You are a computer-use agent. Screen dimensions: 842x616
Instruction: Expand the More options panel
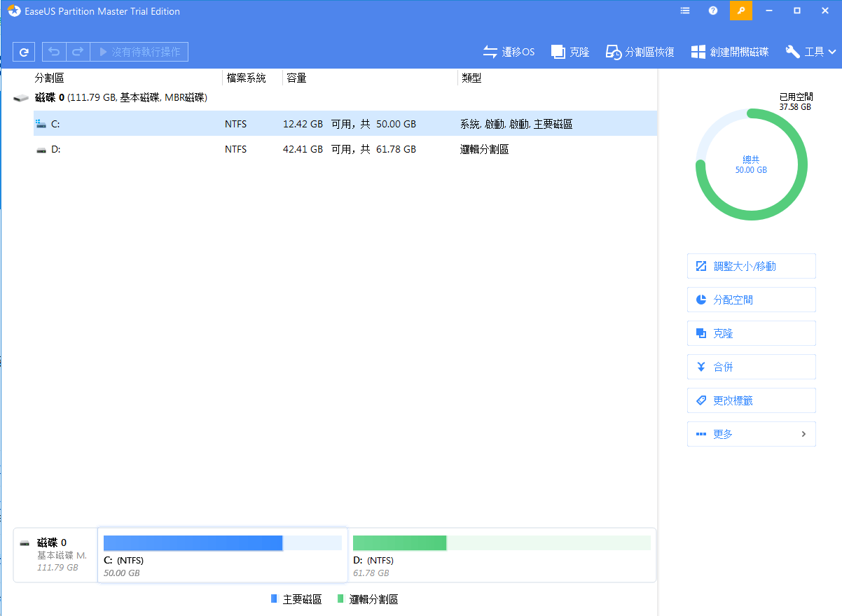pos(750,433)
